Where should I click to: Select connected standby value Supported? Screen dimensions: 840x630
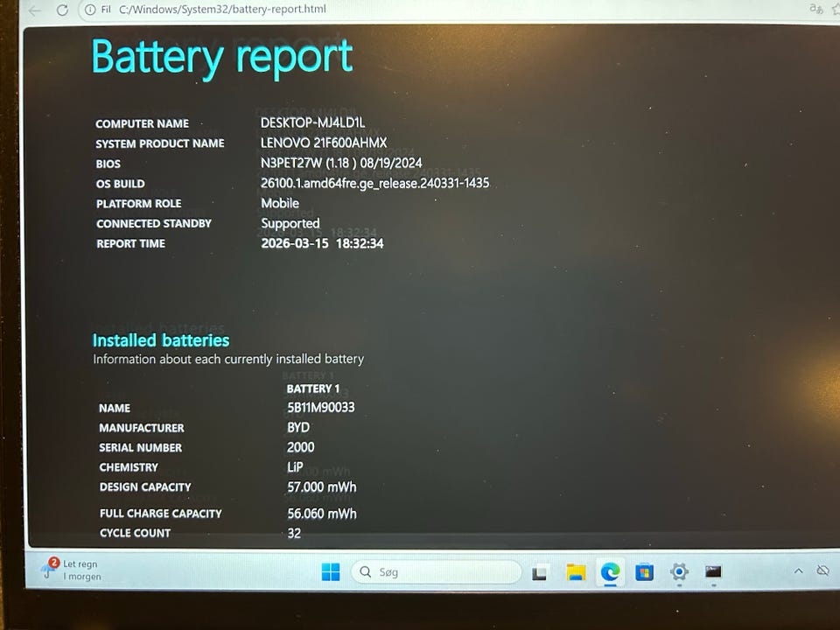pyautogui.click(x=290, y=223)
